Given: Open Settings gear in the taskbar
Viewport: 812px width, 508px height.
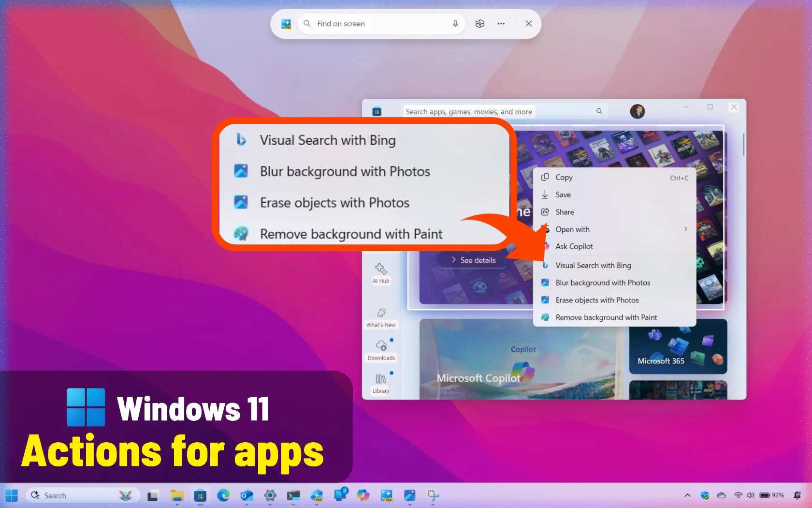Looking at the screenshot, I should 270,495.
